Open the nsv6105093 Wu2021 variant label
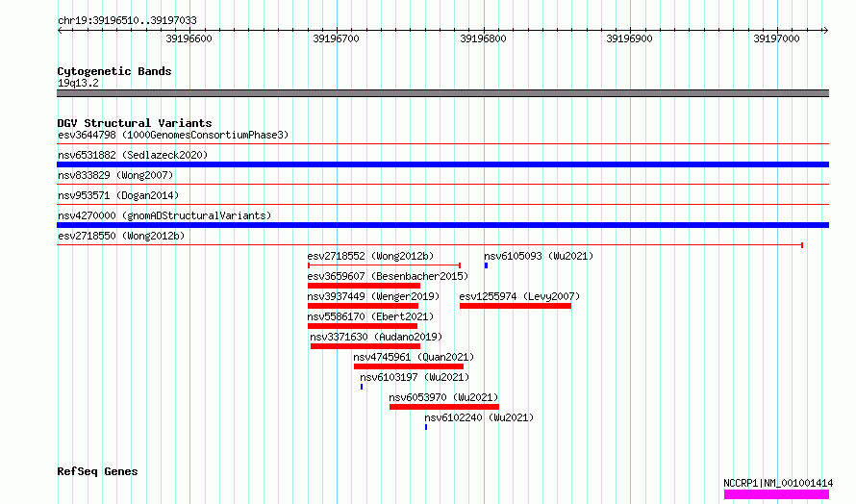This screenshot has height=504, width=856. click(x=539, y=256)
